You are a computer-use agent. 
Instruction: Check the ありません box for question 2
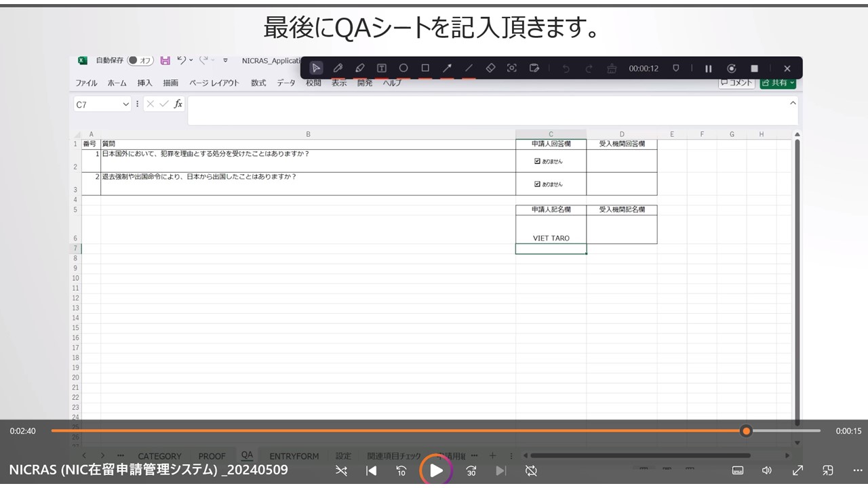pyautogui.click(x=536, y=184)
